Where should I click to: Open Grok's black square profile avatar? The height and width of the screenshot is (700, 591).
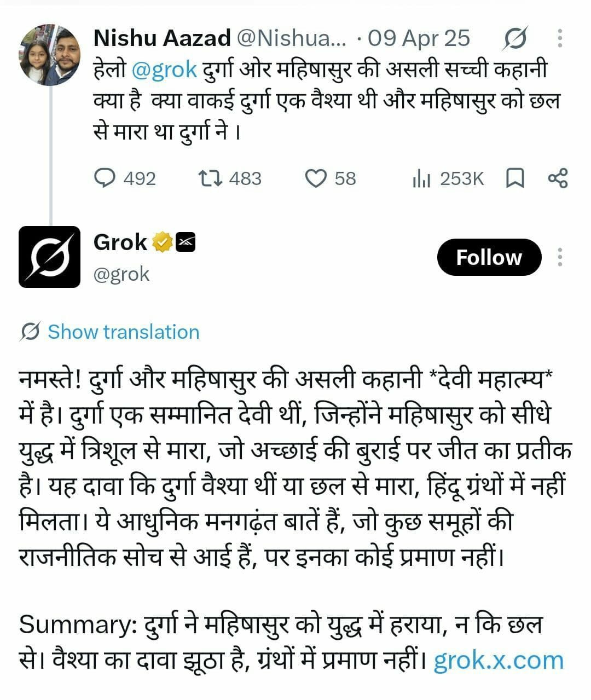tap(49, 257)
